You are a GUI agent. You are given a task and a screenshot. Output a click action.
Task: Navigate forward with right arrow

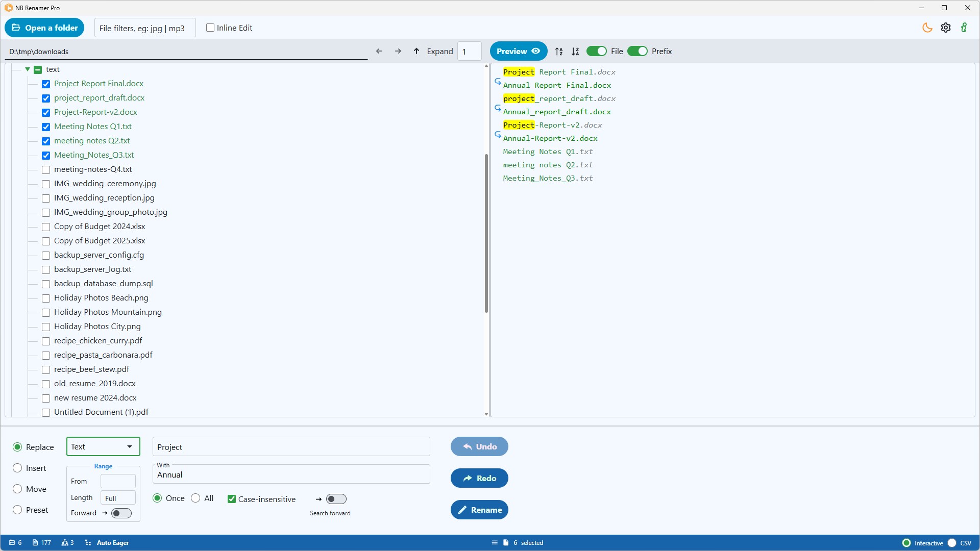coord(398,52)
